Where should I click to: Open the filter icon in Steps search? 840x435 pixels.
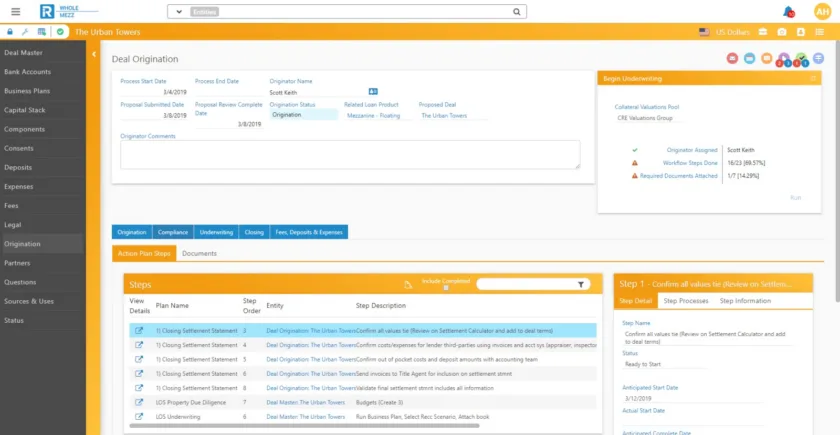point(581,285)
